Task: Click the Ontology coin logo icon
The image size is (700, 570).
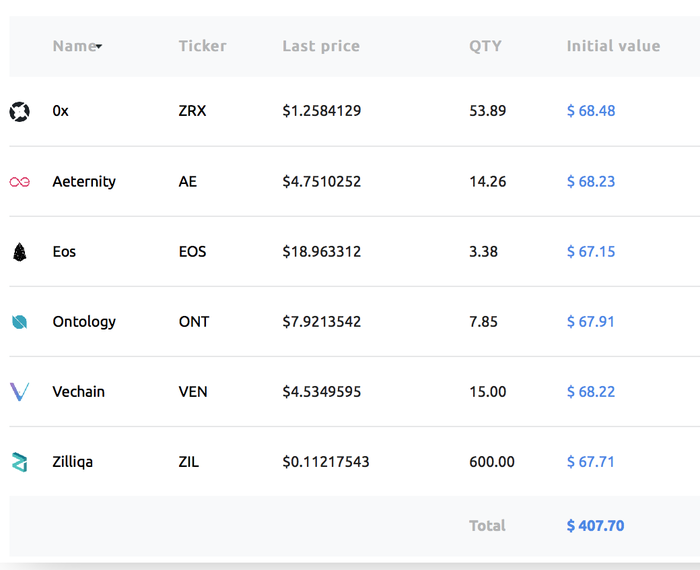Action: pos(19,322)
